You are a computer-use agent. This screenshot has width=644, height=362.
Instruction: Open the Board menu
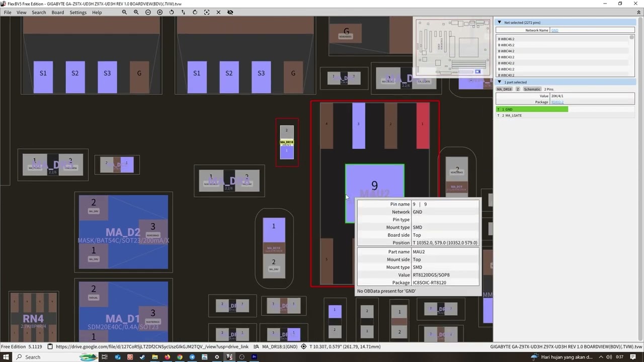coord(58,13)
